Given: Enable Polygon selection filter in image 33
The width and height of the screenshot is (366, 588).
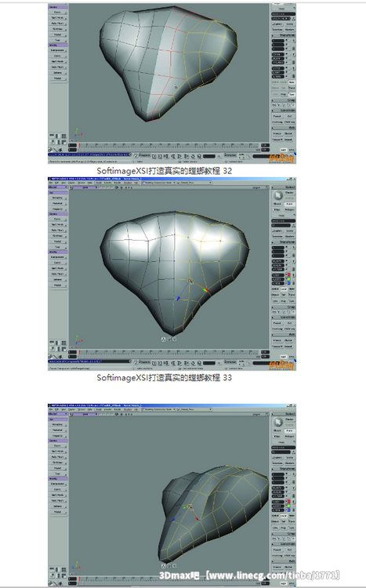Looking at the screenshot, I should [x=289, y=209].
